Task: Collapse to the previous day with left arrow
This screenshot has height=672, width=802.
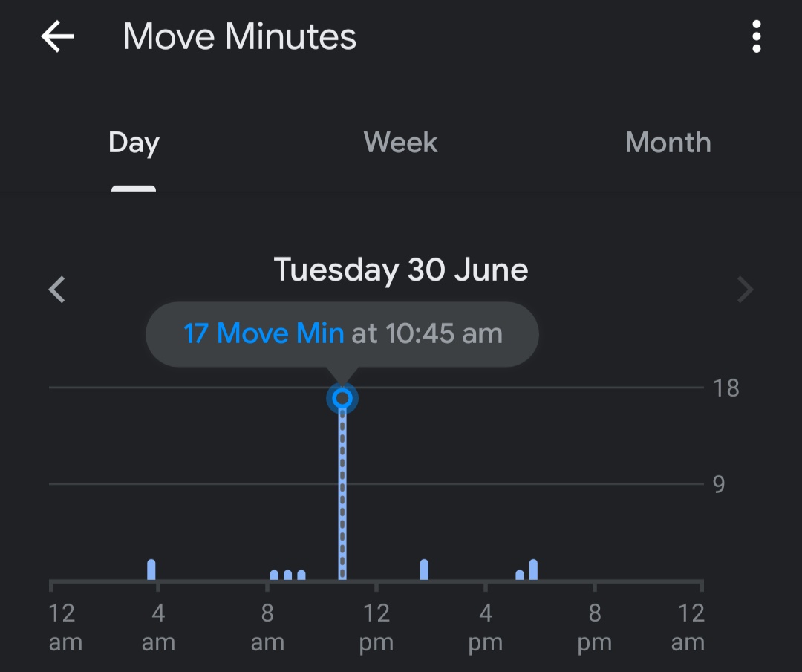Action: tap(56, 290)
